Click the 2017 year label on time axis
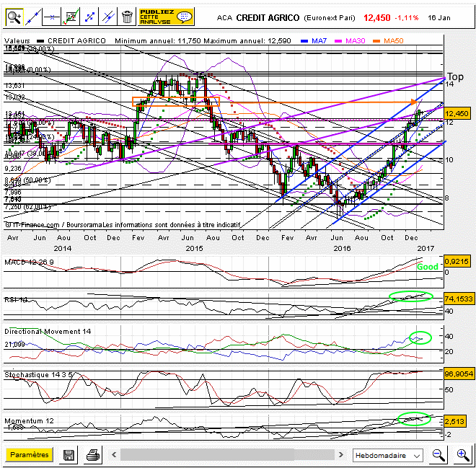Screen dimensions: 476x468 (426, 248)
